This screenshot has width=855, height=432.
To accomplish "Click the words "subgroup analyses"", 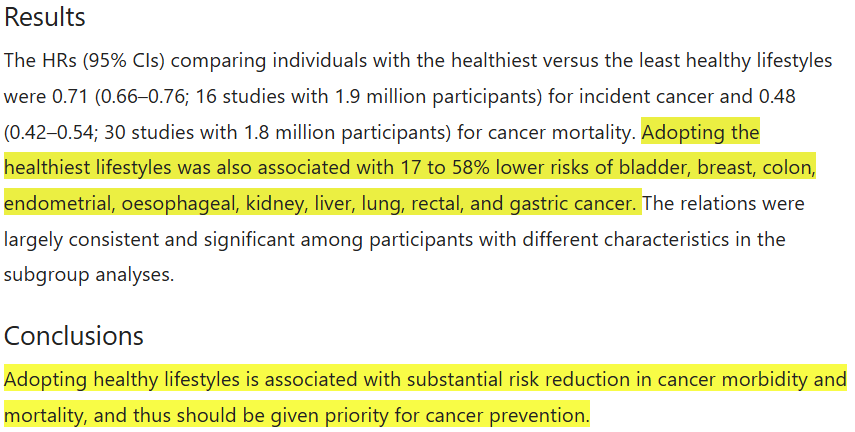I will click(89, 276).
